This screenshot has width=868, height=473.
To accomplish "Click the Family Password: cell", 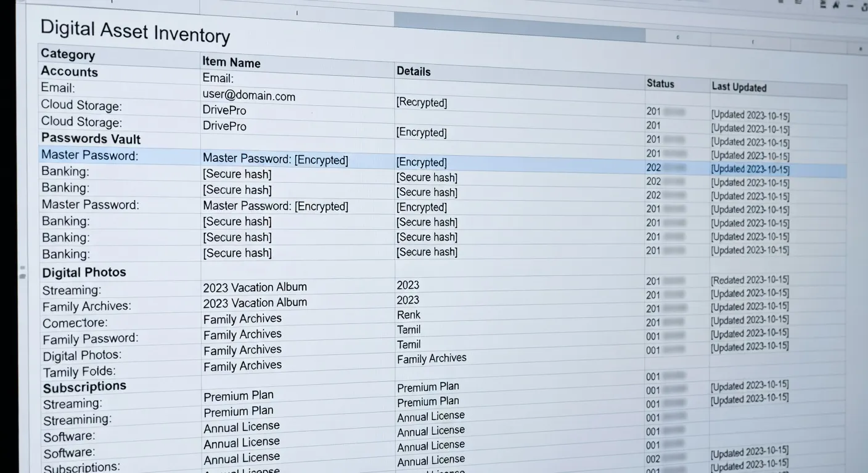I will click(x=90, y=339).
